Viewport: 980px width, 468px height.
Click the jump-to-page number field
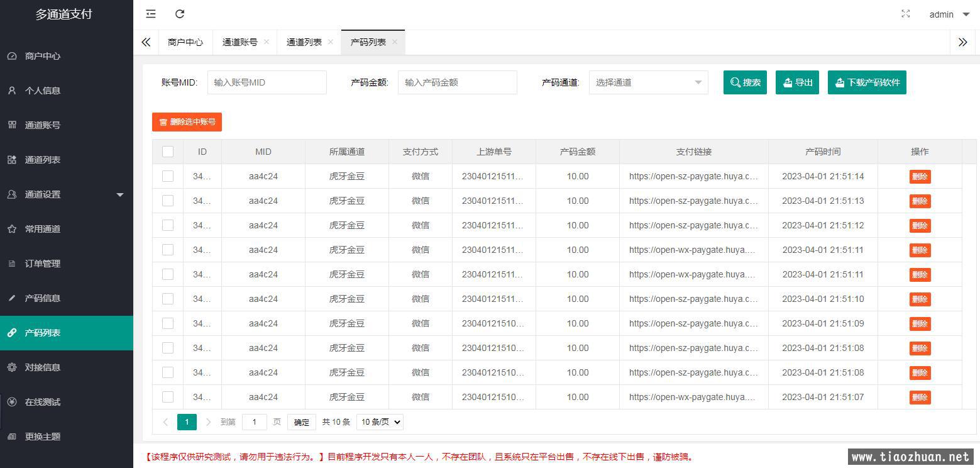tap(255, 422)
